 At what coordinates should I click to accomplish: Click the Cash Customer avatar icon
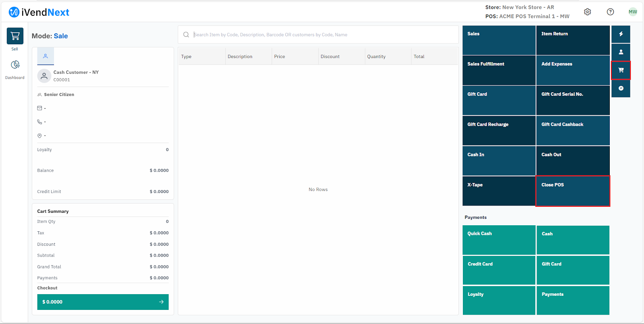coord(44,76)
